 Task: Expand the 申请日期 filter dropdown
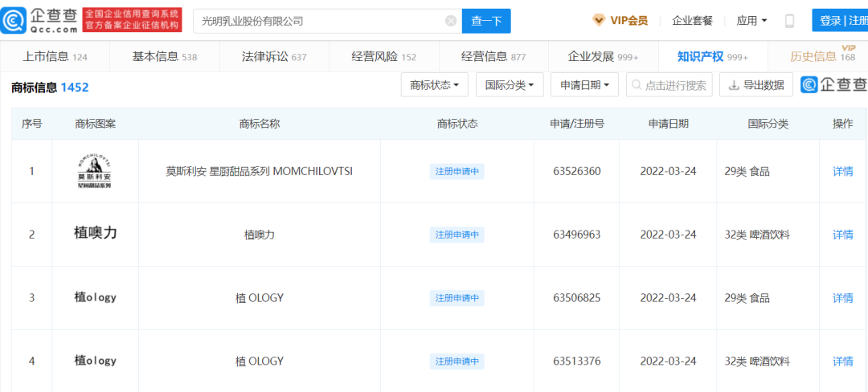click(x=584, y=85)
